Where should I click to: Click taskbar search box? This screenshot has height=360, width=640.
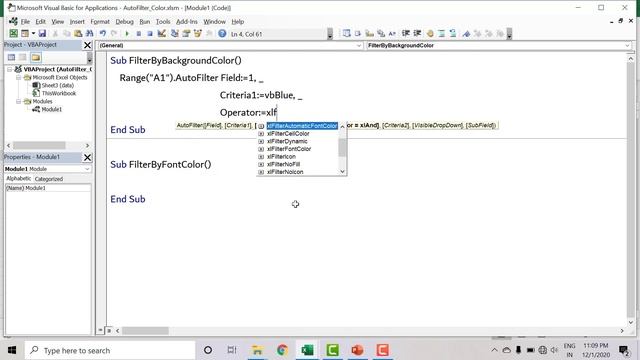coord(110,350)
